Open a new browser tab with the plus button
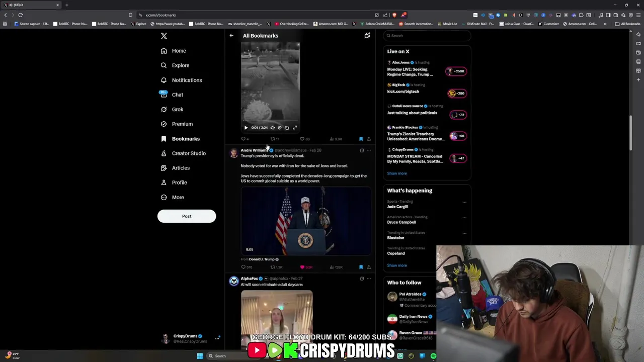 66,5
